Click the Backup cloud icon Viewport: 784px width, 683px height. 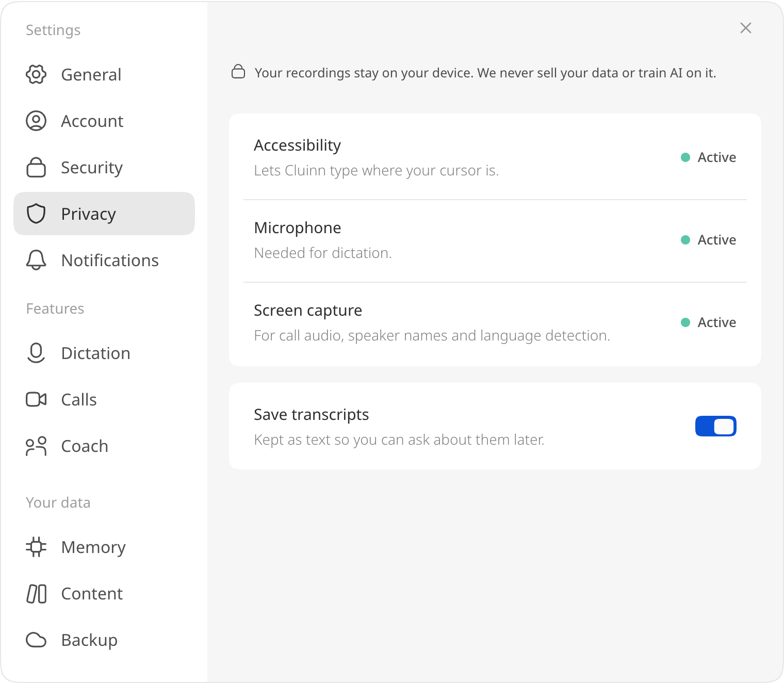coord(36,640)
